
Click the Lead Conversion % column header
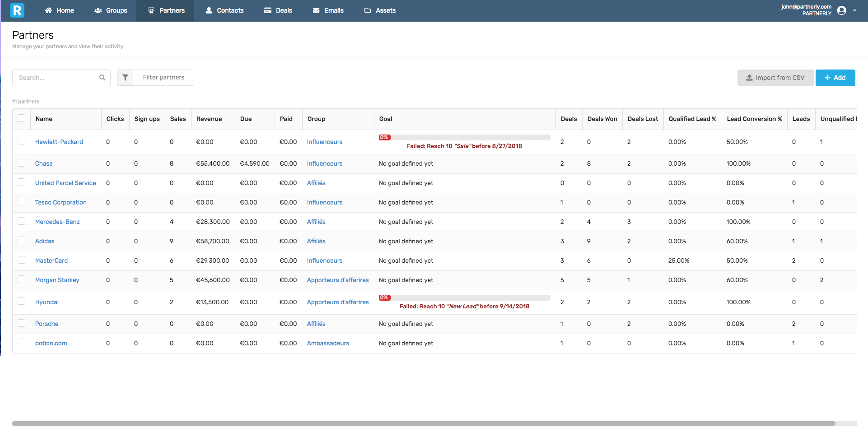(755, 119)
